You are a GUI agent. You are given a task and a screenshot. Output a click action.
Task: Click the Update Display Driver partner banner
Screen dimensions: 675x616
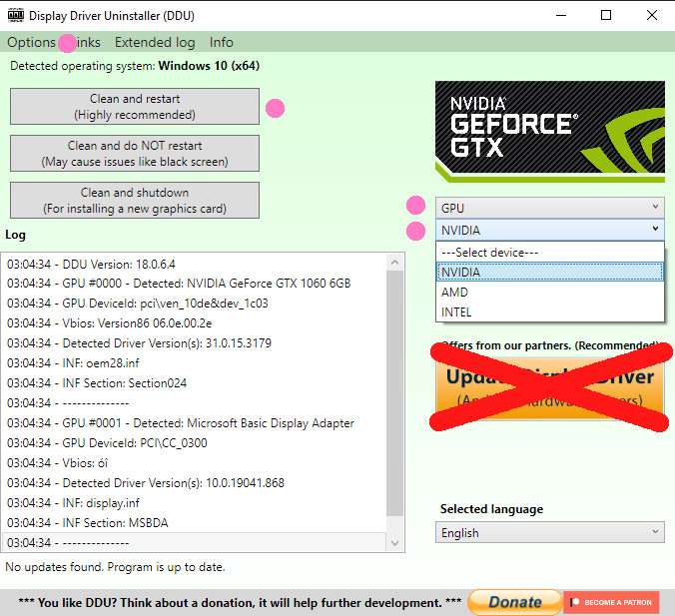[x=550, y=387]
